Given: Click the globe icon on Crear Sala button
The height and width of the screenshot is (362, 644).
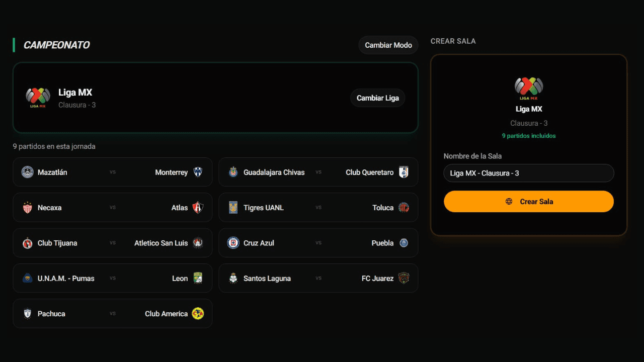Looking at the screenshot, I should point(509,202).
